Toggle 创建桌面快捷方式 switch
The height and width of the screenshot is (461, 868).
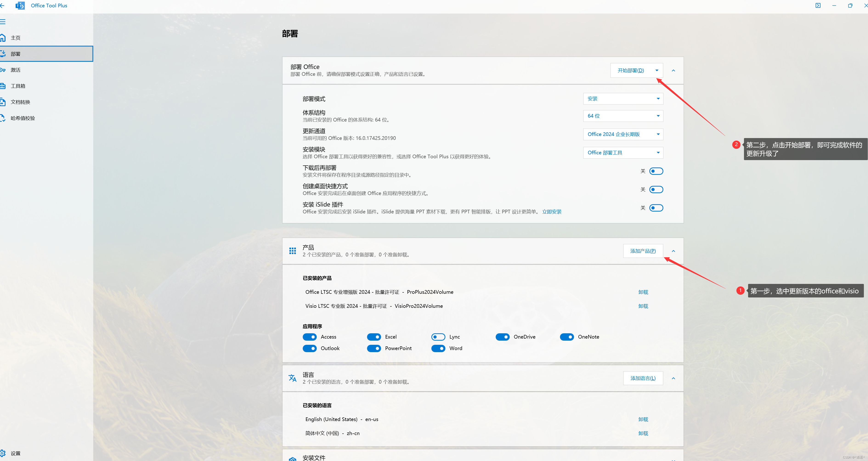pyautogui.click(x=656, y=189)
